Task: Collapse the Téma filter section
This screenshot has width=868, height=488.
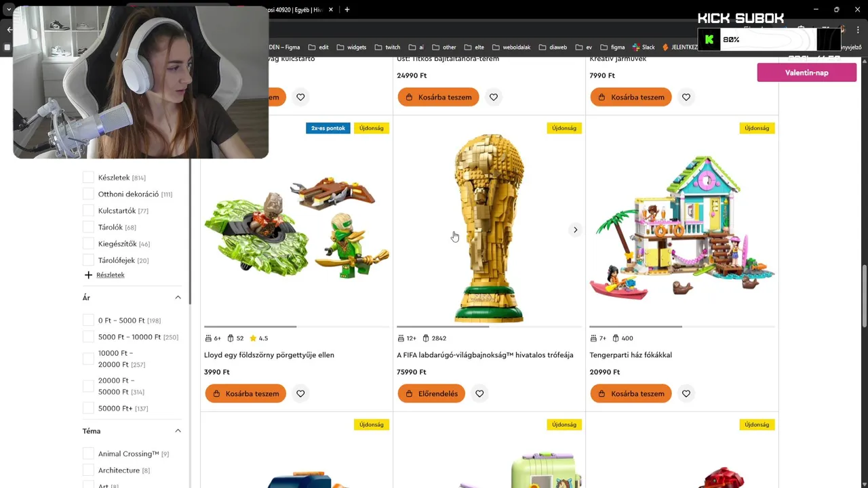Action: [x=178, y=431]
